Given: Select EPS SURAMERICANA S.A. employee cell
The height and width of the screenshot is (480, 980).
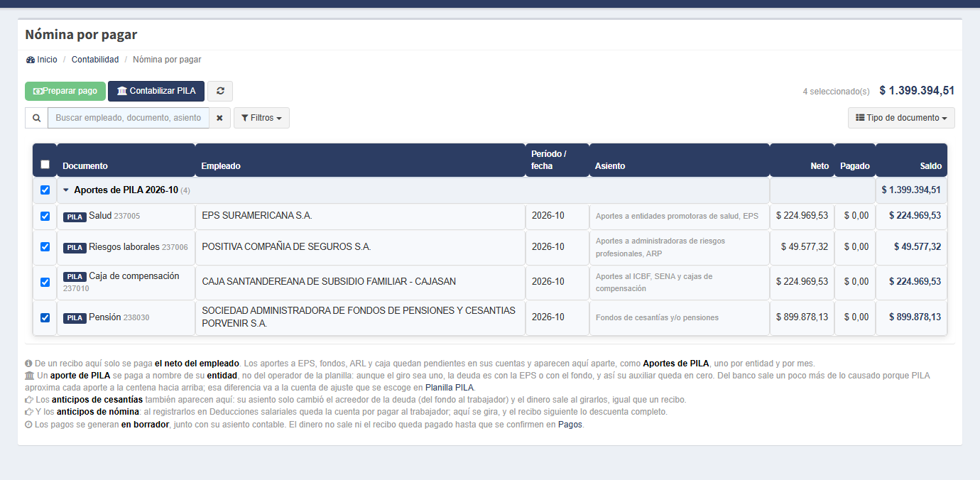Looking at the screenshot, I should [360, 216].
